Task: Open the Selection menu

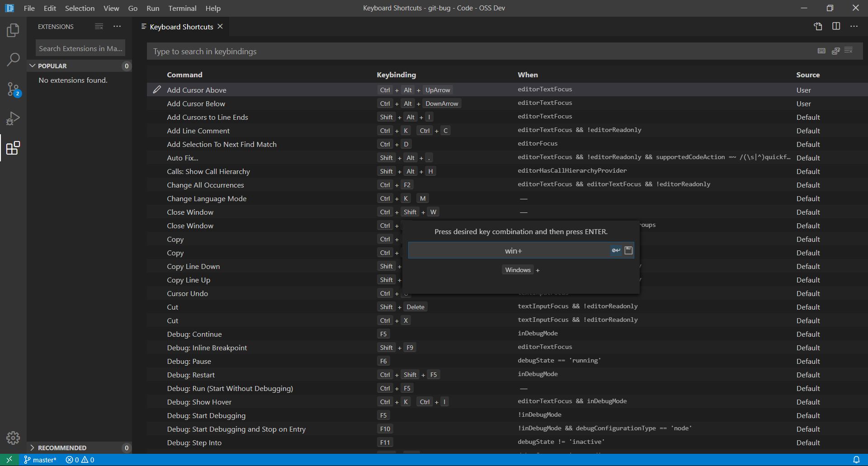Action: [x=80, y=8]
